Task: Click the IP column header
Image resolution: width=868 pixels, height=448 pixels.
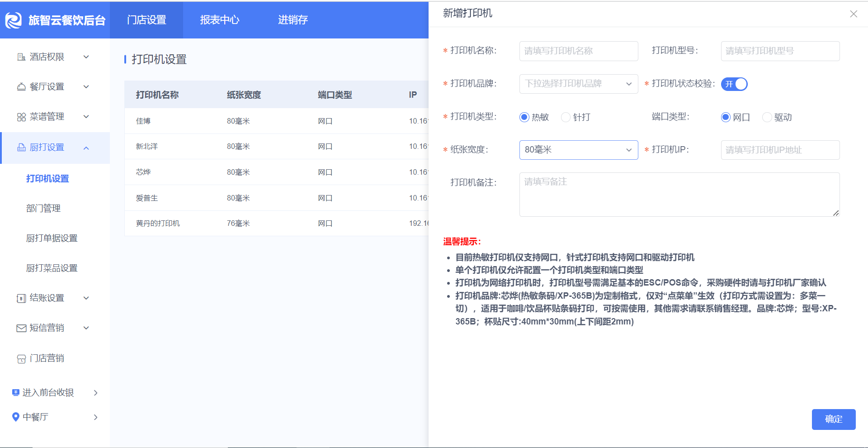Action: (413, 95)
